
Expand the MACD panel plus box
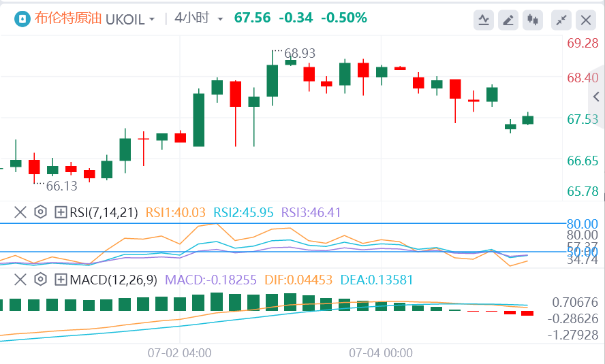tap(61, 279)
